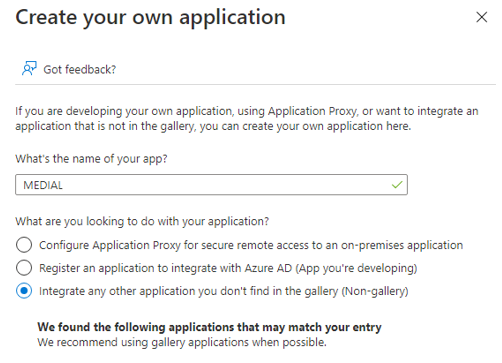
Task: Click the What's the name of your app label
Action: [x=91, y=159]
